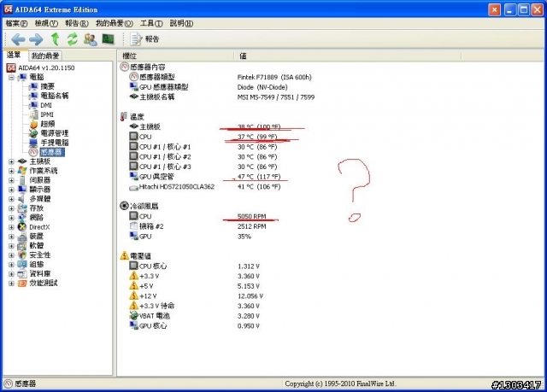The width and height of the screenshot is (547, 392).
Task: Select the GPU 核心 voltage row
Action: pyautogui.click(x=195, y=326)
